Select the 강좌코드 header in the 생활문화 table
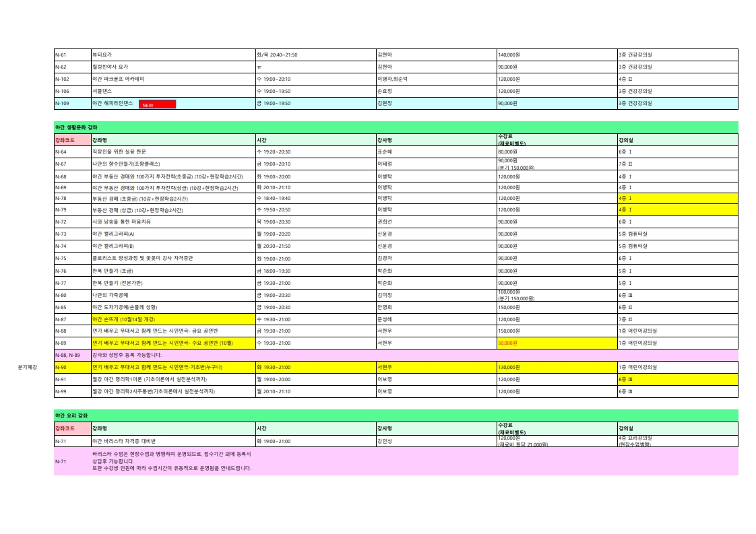Viewport: 756px width, 534px height. click(72, 140)
